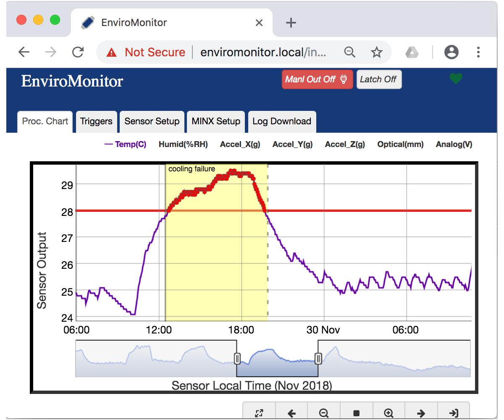Toggle the Manl Out Off button
The image size is (504, 420).
[317, 79]
